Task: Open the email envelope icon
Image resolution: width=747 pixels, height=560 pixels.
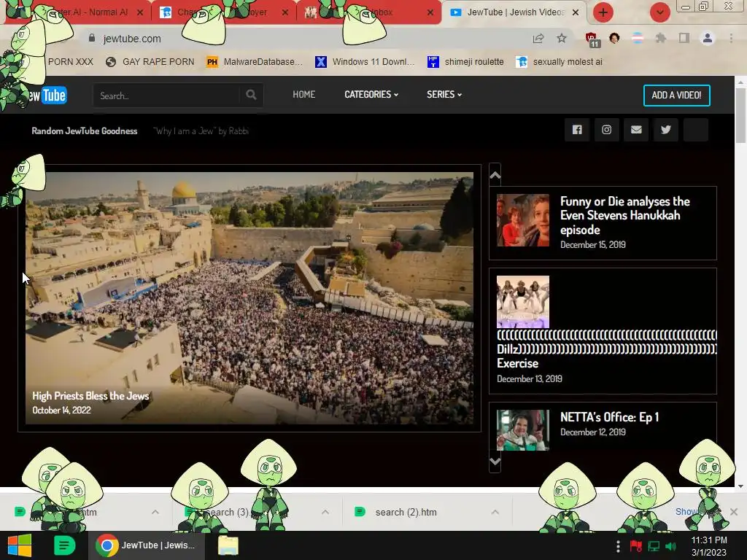Action: pos(636,130)
